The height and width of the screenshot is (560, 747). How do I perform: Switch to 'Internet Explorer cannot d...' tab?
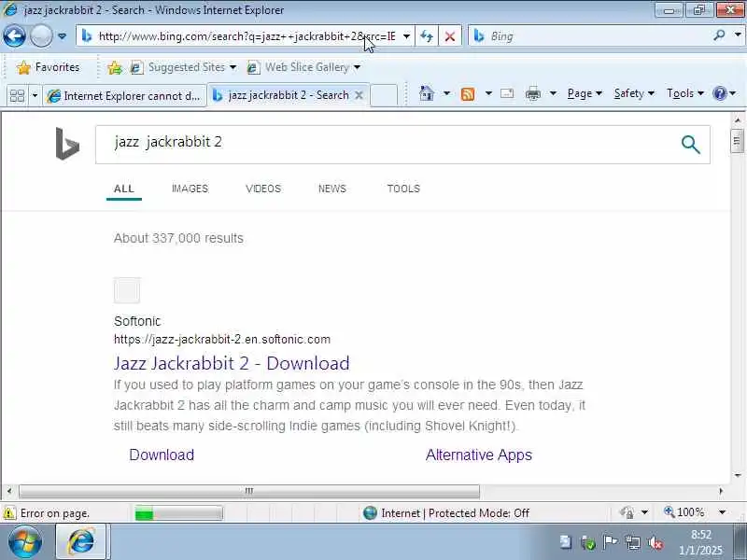click(124, 96)
